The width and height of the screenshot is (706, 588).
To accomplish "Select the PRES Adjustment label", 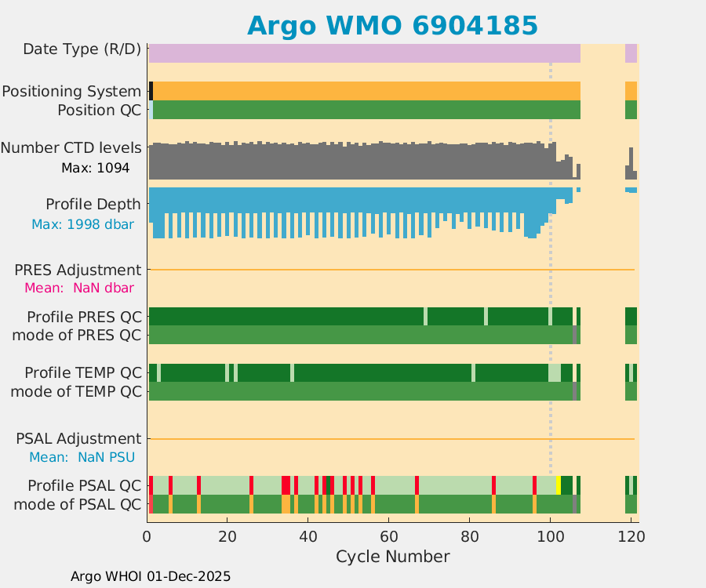I will tap(78, 270).
